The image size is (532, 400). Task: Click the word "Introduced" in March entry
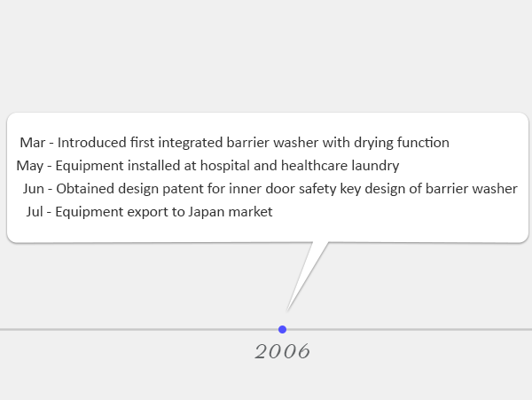(92, 143)
